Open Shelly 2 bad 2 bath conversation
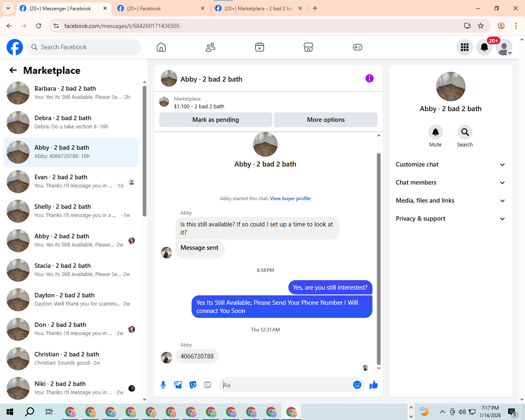 point(71,211)
